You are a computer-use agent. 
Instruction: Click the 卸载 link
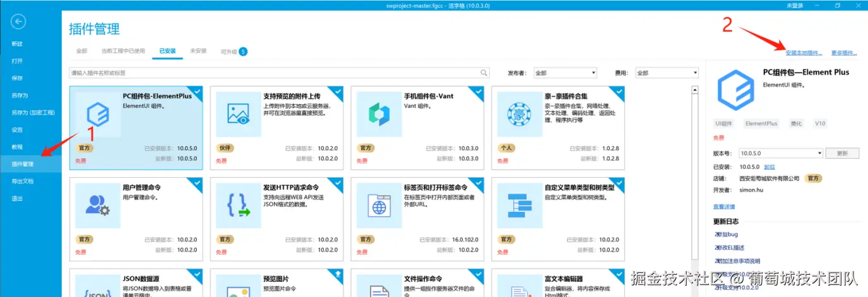click(x=770, y=167)
